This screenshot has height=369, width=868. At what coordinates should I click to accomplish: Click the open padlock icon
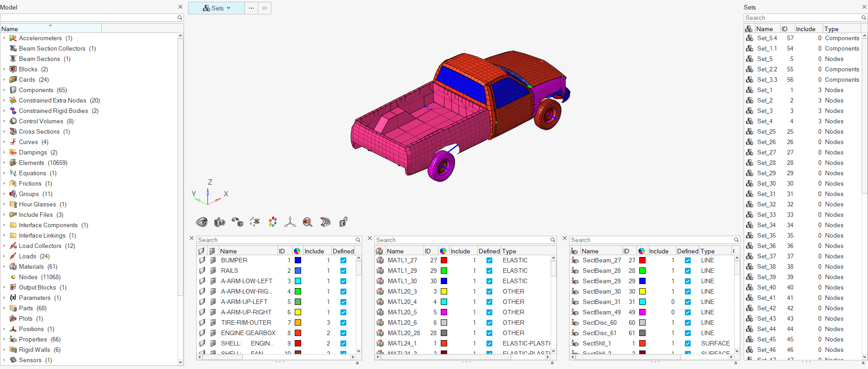(343, 222)
